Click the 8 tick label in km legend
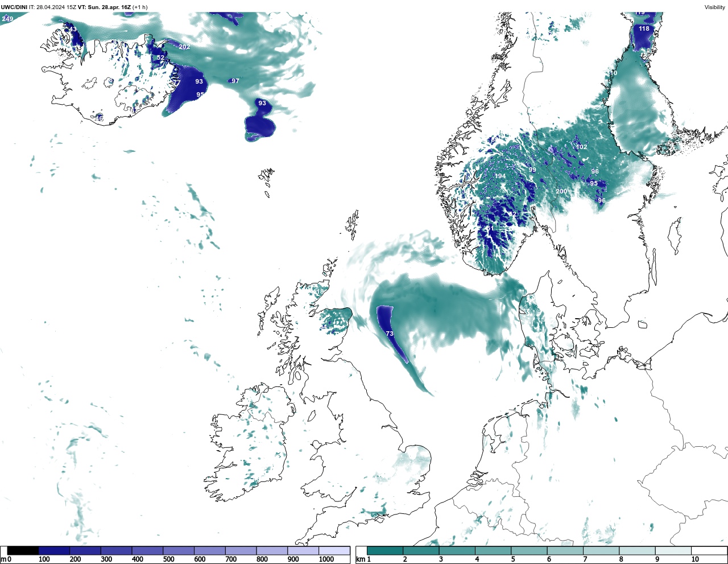 pos(621,559)
